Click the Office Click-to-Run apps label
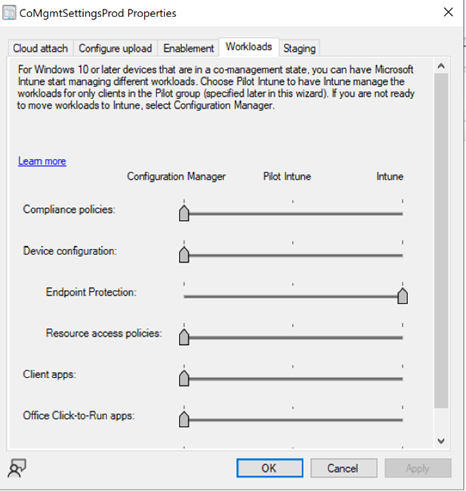 click(x=79, y=416)
